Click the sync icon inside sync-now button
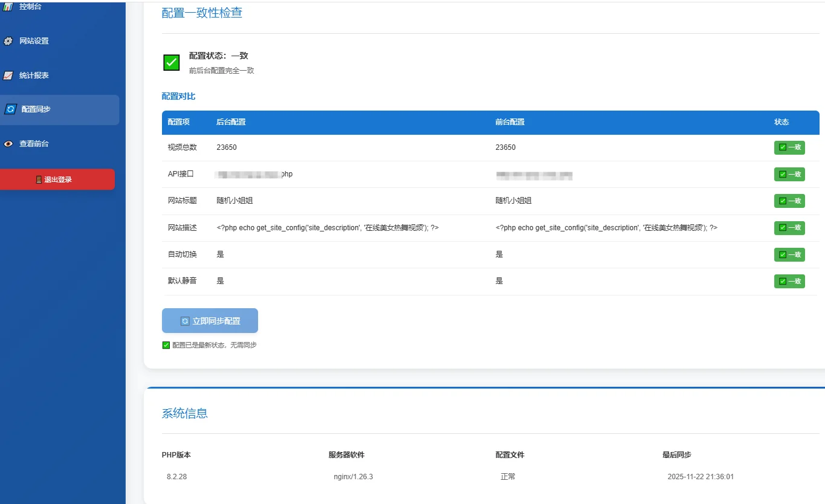 [185, 321]
